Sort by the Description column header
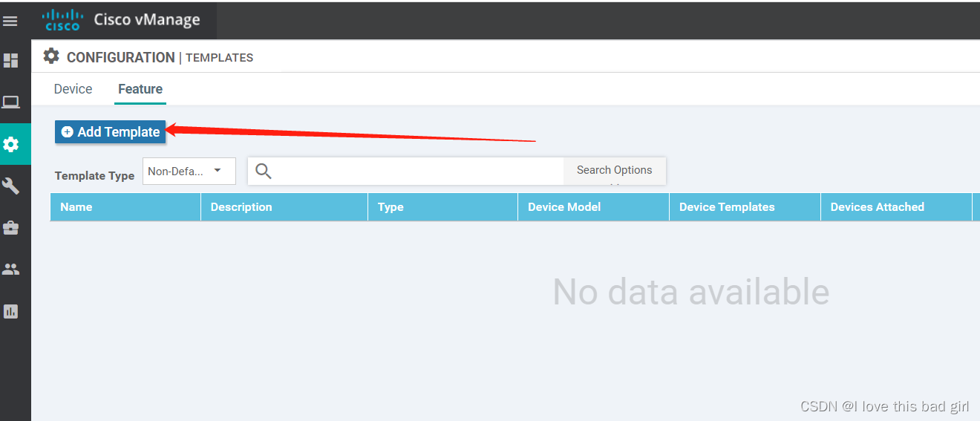Viewport: 980px width, 421px height. point(284,207)
